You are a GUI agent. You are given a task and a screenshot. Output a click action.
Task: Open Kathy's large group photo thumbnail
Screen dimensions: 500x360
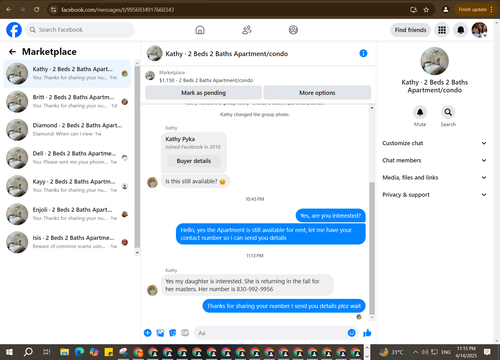pos(434,61)
